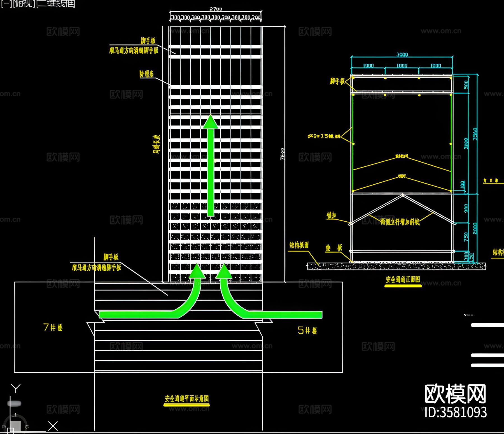This screenshot has height=434, width=504.
Task: Pick the 750 vertical dimension on the elevation
Action: (466, 237)
